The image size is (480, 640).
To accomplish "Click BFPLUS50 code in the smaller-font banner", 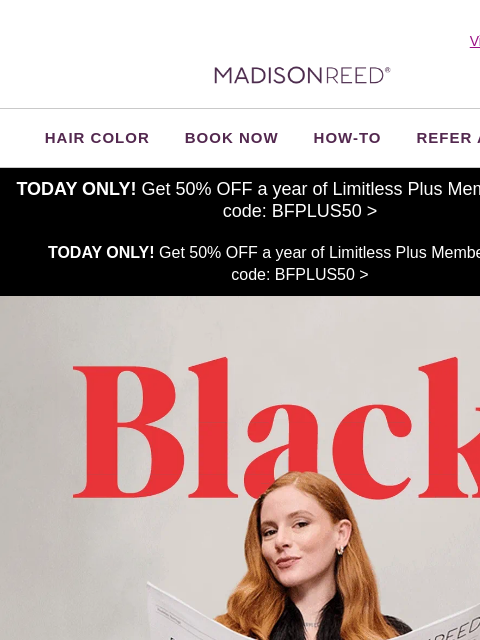I will [x=315, y=275].
